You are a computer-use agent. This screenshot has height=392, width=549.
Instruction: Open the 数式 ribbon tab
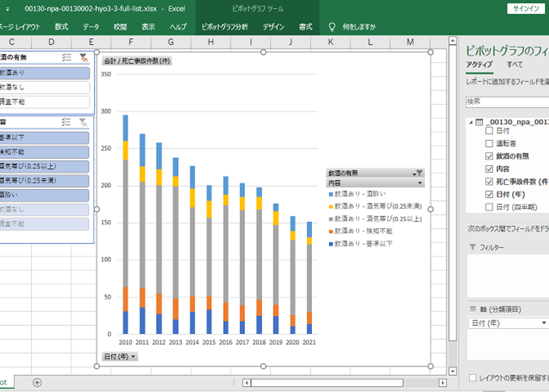[62, 27]
